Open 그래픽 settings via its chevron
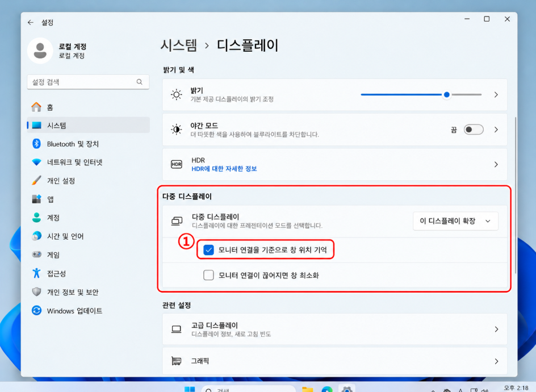This screenshot has height=392, width=536. [496, 361]
